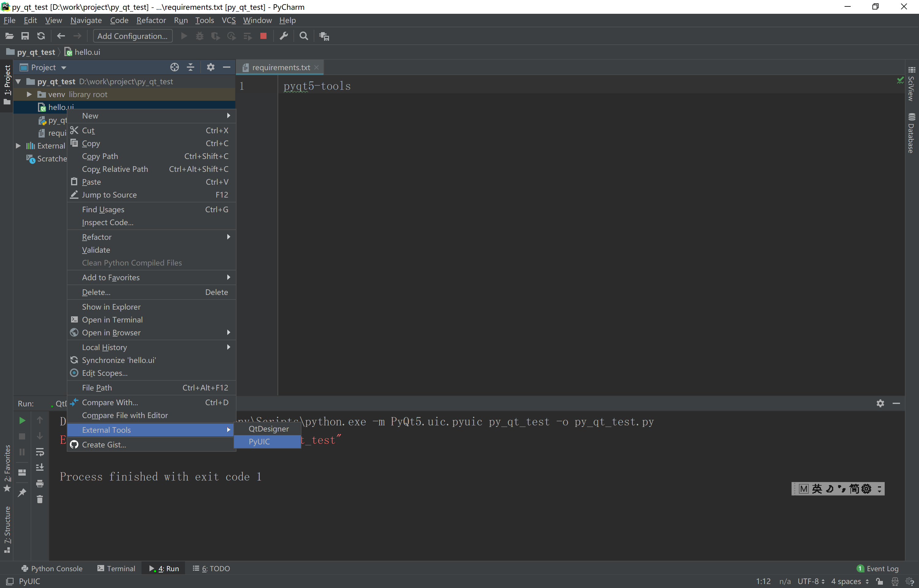919x588 pixels.
Task: Select PyUIC from External Tools submenu
Action: (x=259, y=441)
